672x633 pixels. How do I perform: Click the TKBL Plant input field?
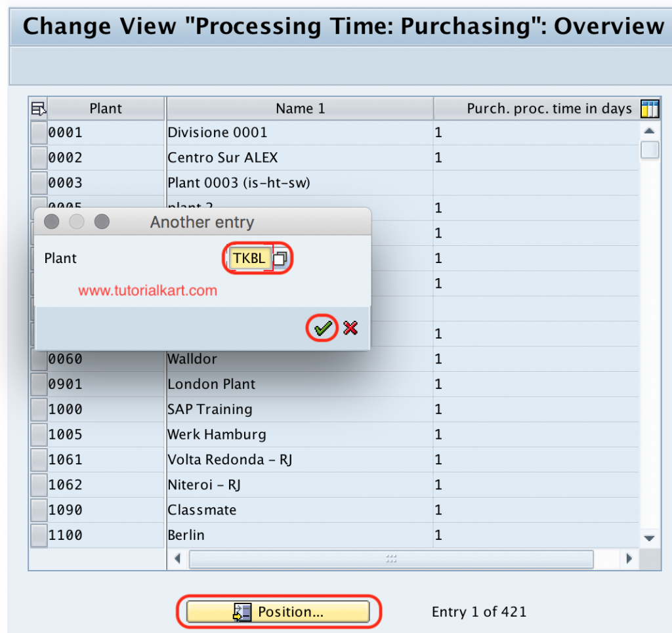249,258
